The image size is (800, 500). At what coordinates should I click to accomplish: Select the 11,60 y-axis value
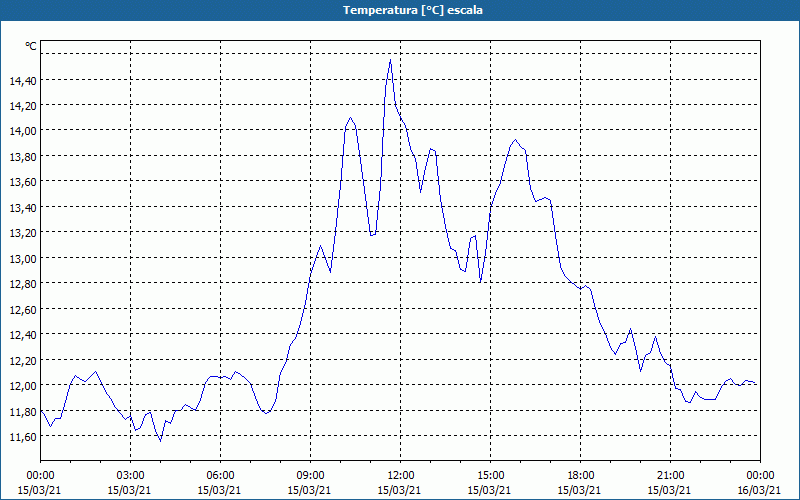[23, 437]
